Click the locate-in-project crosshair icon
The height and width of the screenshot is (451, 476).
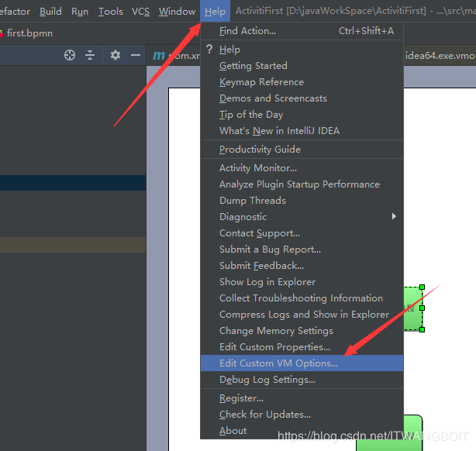(x=70, y=55)
